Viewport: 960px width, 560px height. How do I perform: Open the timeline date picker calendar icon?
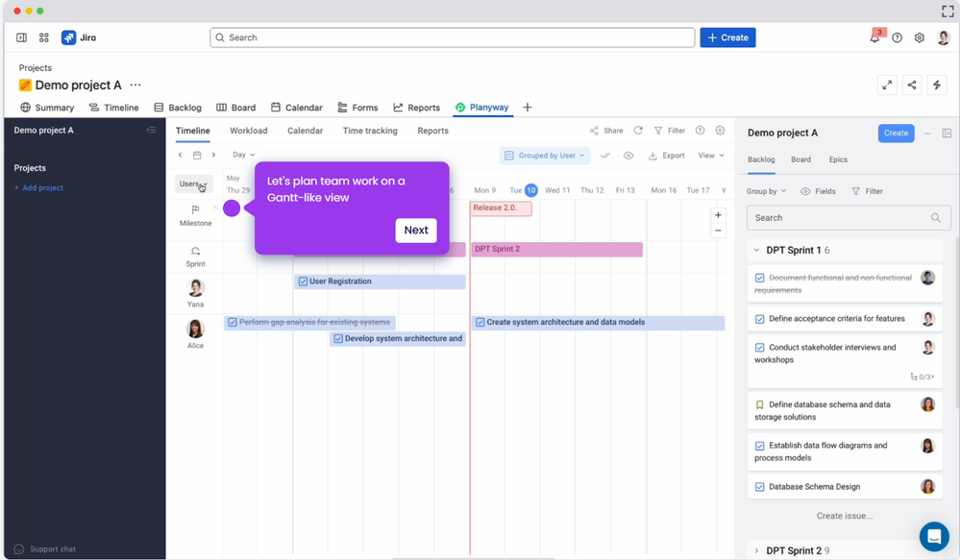(x=197, y=155)
